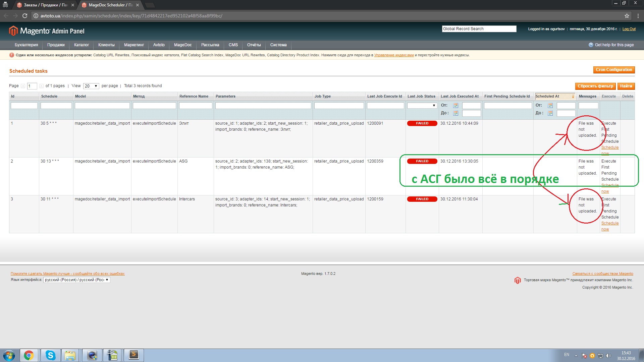Click the 'Найти' search button
Viewport: 644px width, 362px height.
coord(626,86)
